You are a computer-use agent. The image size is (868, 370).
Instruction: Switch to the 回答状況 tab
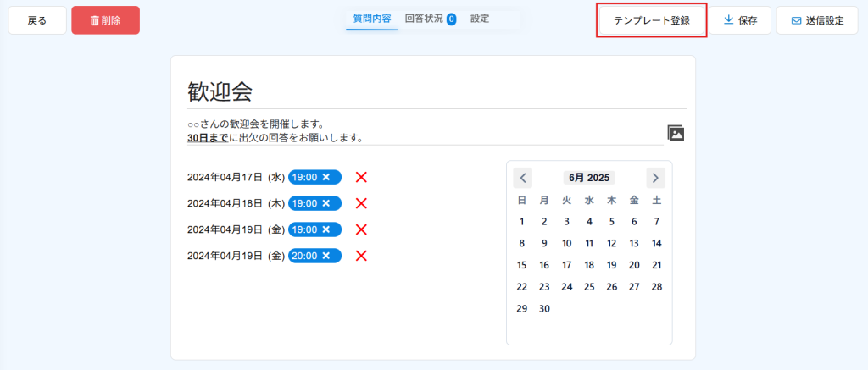[431, 19]
